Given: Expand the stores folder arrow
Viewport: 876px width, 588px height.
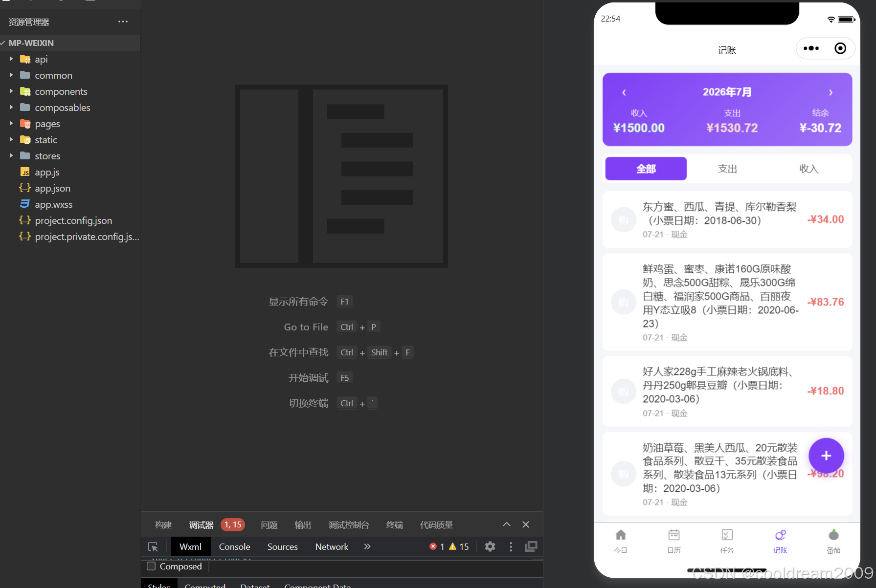Looking at the screenshot, I should click(x=11, y=156).
